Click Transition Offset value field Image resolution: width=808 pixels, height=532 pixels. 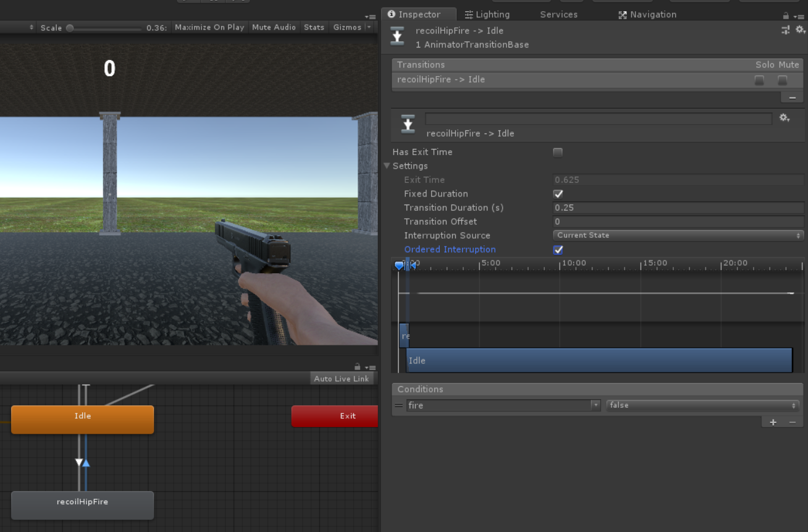678,222
